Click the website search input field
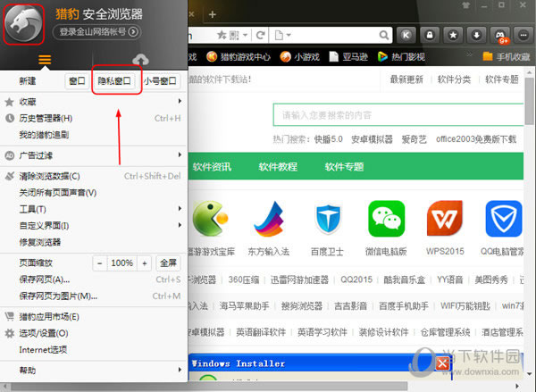Image resolution: width=536 pixels, height=392 pixels. [x=398, y=115]
